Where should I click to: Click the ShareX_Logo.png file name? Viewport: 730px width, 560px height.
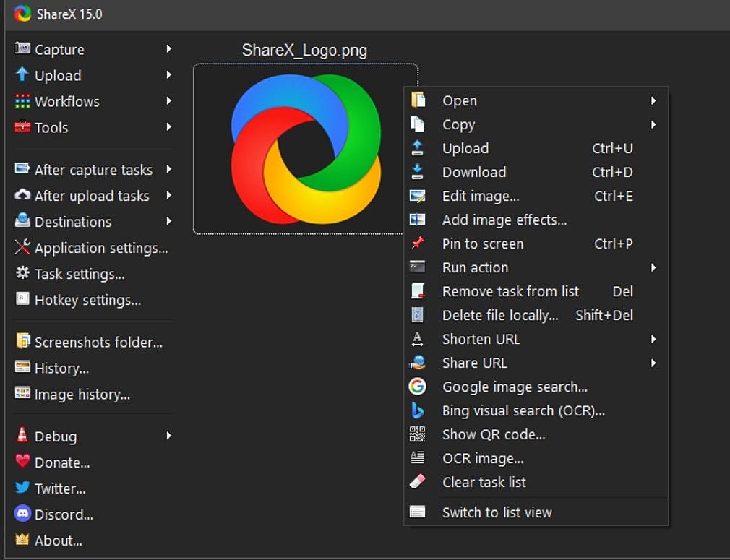tap(304, 51)
